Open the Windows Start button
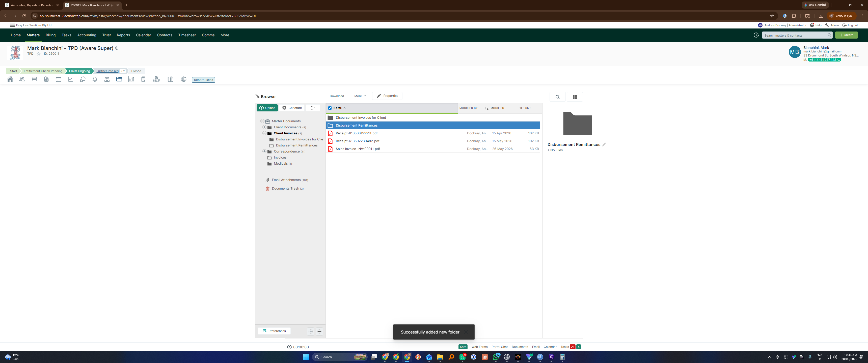Screen dimensions: 868x363 tap(306, 357)
